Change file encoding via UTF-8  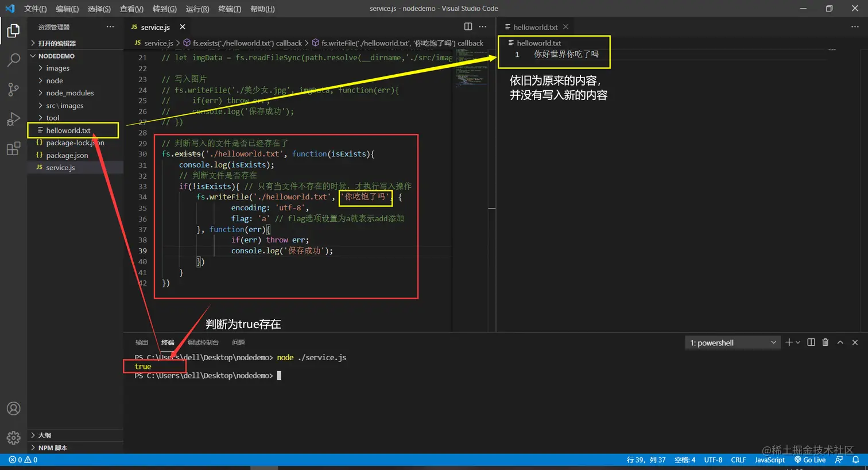[x=713, y=460]
